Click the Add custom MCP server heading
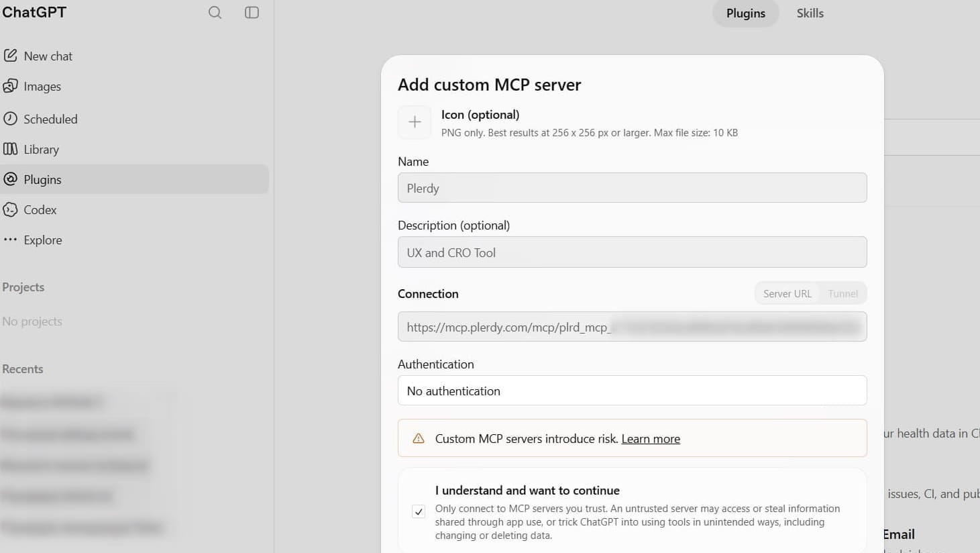The image size is (980, 553). click(x=490, y=85)
